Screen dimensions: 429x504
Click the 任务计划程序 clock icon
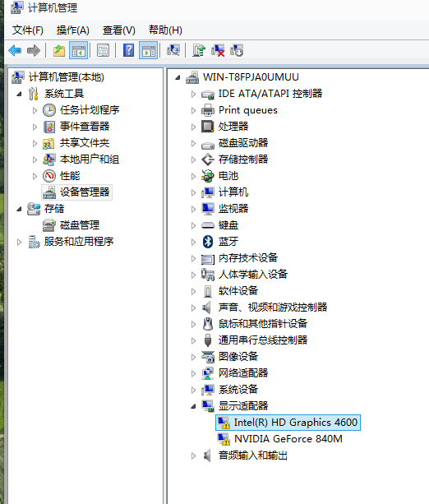click(49, 110)
